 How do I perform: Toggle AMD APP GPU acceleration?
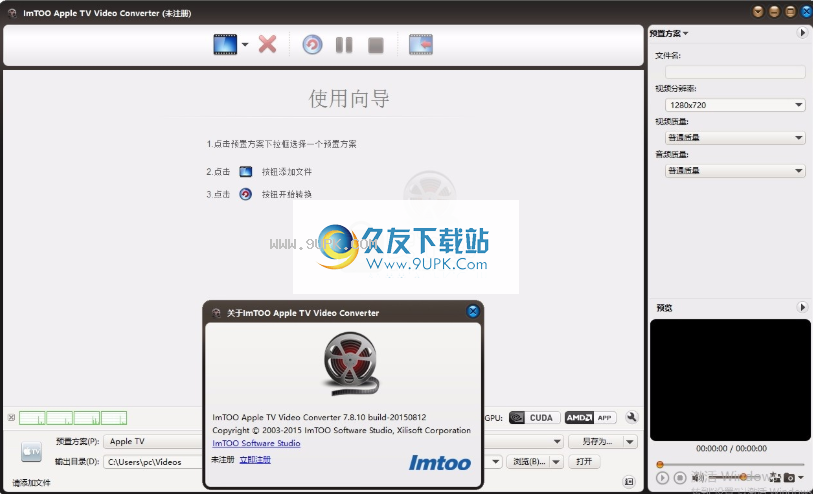pos(590,418)
